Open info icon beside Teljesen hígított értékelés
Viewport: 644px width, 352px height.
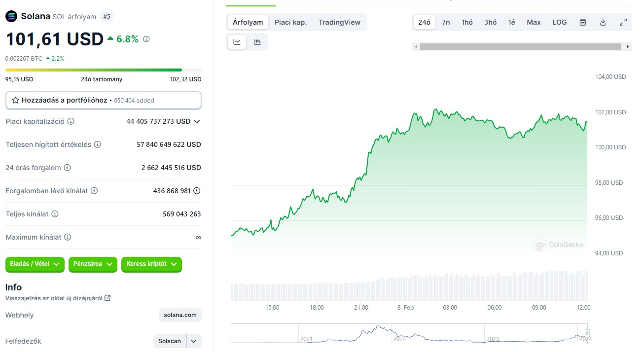pos(98,144)
